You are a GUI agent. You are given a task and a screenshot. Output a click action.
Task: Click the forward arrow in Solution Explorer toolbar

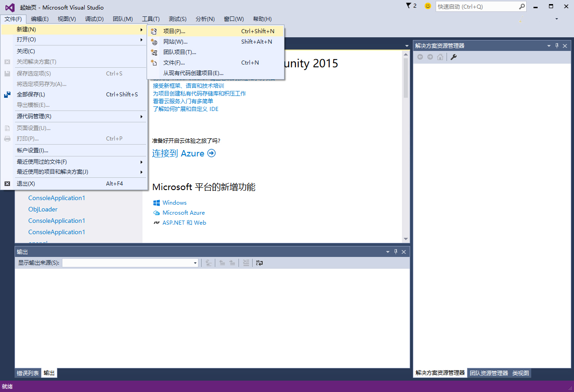[430, 57]
